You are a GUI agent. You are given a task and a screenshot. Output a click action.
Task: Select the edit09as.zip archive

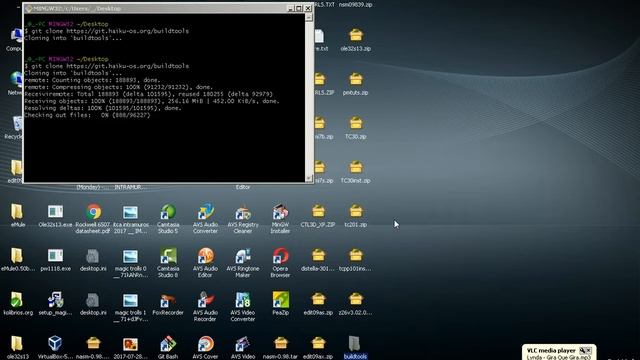click(x=318, y=303)
